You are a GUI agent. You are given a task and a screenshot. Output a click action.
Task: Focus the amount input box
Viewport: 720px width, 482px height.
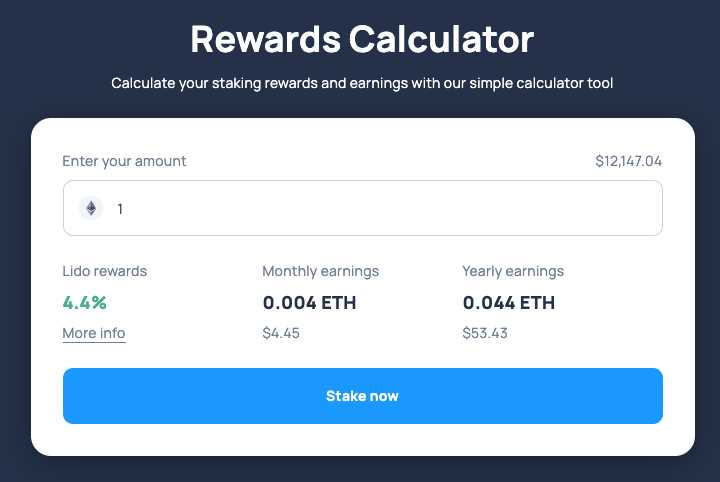click(x=380, y=208)
